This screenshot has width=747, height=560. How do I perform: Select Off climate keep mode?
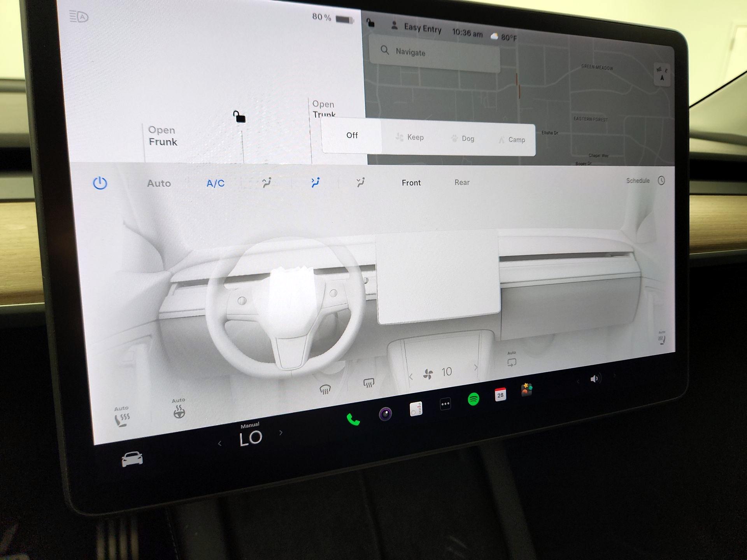[x=352, y=135]
